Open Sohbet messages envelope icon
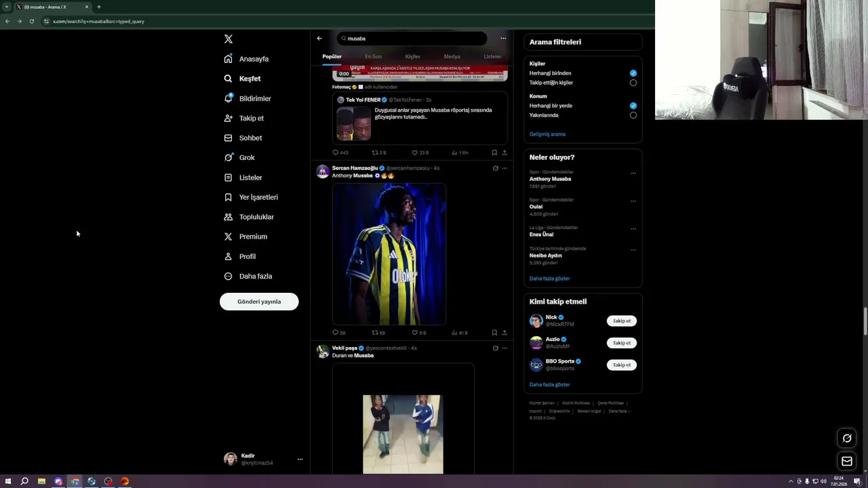Screen dimensions: 868x488 (229, 138)
